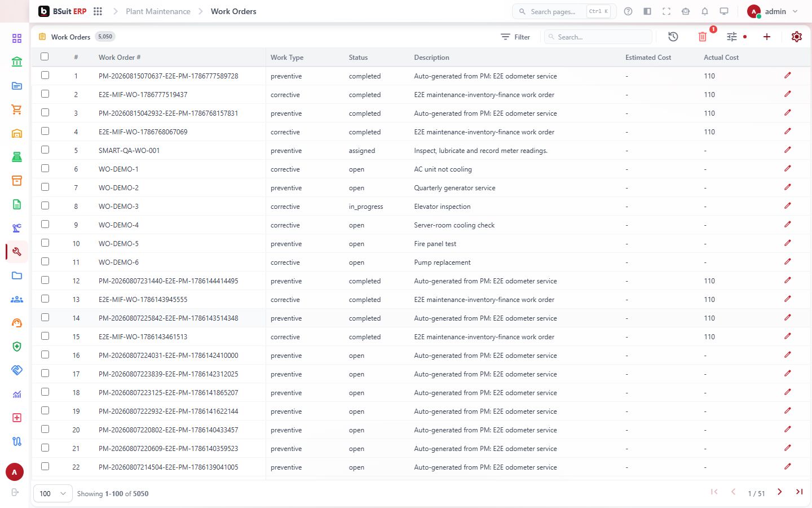
Task: Edit work order SMART-QA-WO-001 with pencil icon
Action: coord(788,150)
